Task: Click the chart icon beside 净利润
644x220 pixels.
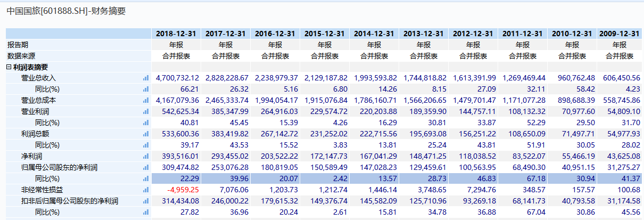Action: (x=146, y=156)
